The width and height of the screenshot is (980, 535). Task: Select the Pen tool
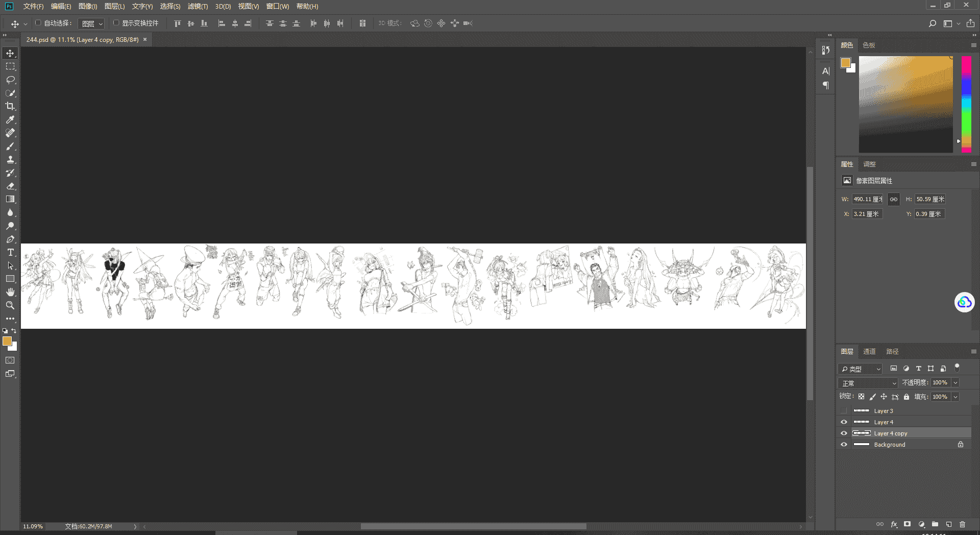coord(10,239)
